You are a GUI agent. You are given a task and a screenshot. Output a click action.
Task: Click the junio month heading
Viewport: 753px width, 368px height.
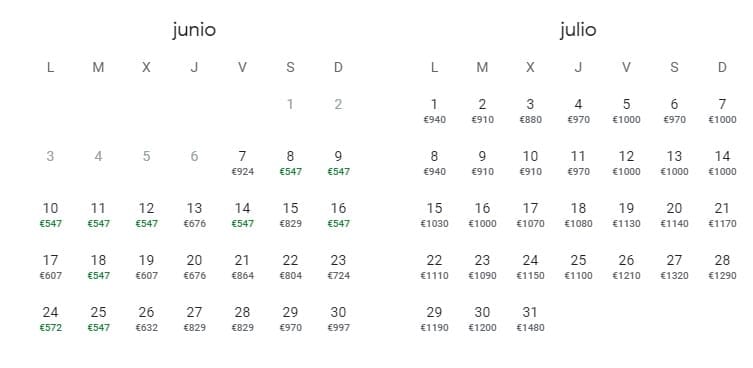[194, 30]
